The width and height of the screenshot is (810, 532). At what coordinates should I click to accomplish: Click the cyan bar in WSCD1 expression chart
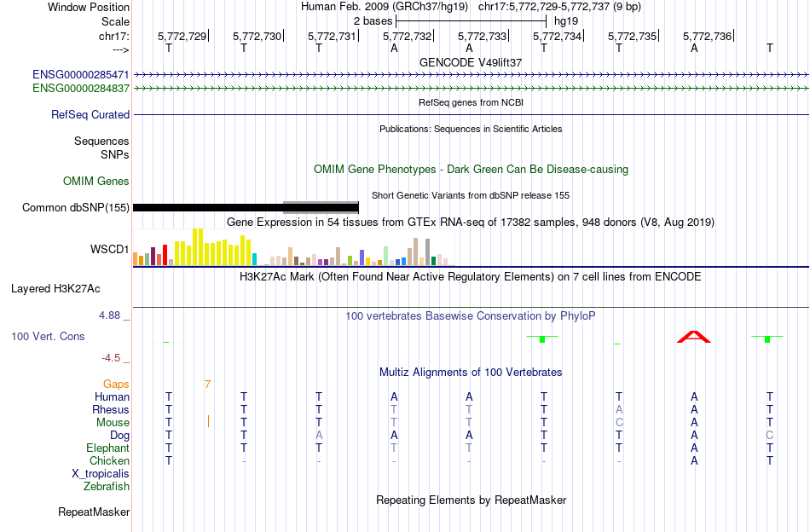(x=254, y=259)
